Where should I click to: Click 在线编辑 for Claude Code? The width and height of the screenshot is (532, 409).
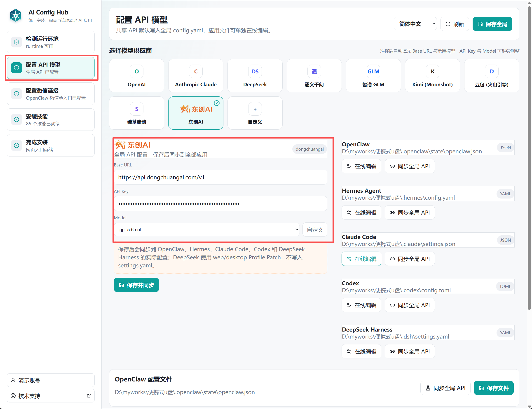[361, 259]
